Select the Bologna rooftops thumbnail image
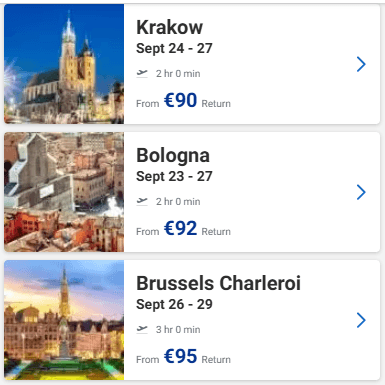This screenshot has width=385, height=385. 64,192
